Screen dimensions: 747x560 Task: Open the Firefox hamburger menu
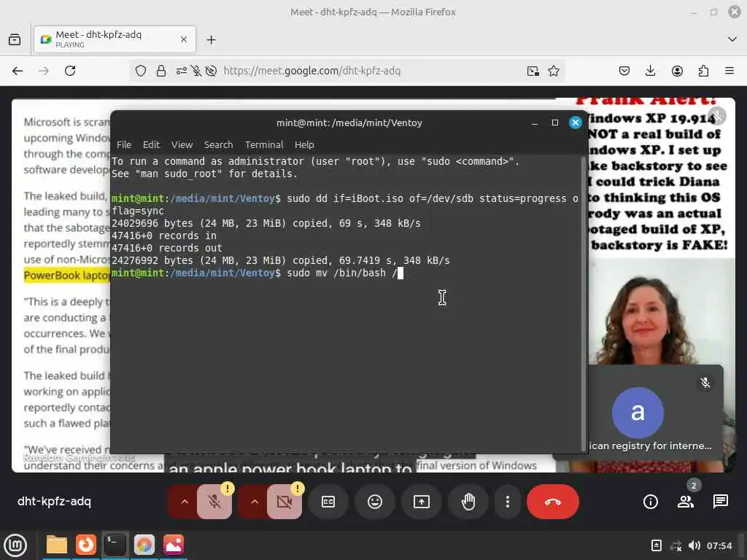(729, 71)
